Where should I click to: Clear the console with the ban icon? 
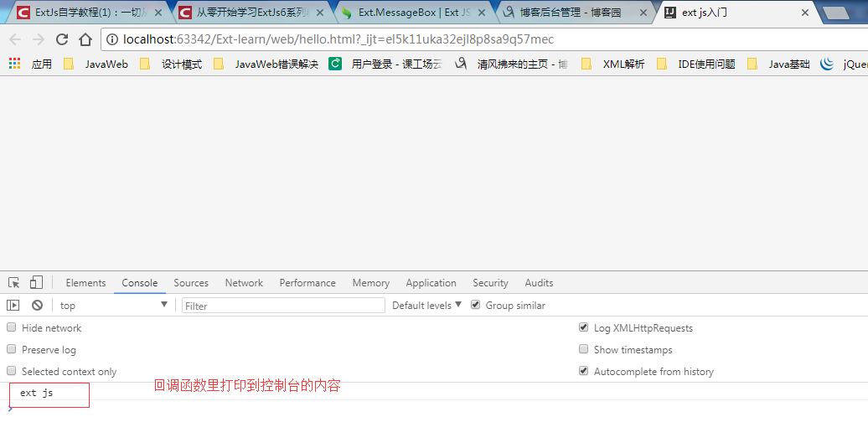tap(37, 306)
